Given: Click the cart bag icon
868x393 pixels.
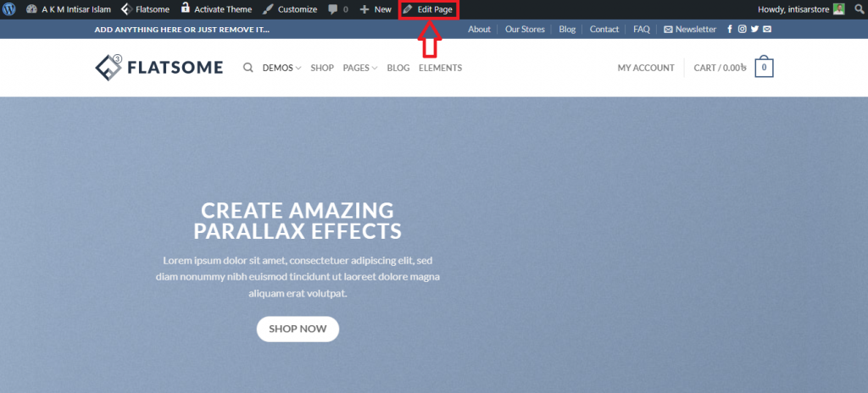Looking at the screenshot, I should [764, 67].
